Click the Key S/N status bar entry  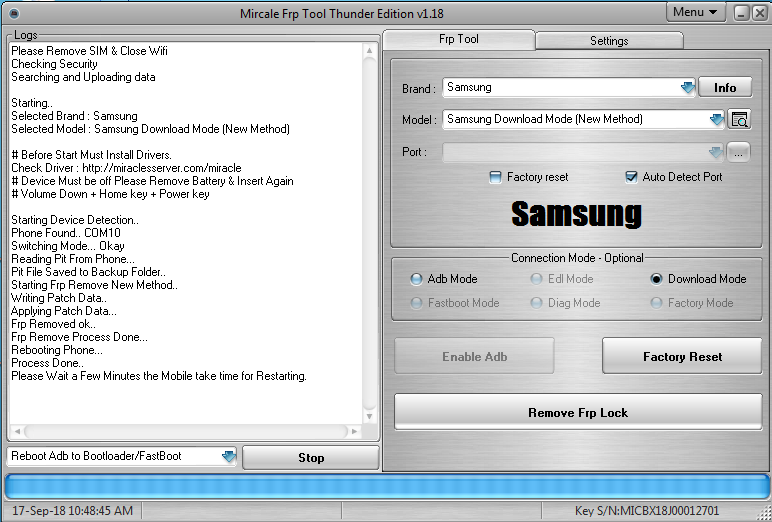pos(647,511)
